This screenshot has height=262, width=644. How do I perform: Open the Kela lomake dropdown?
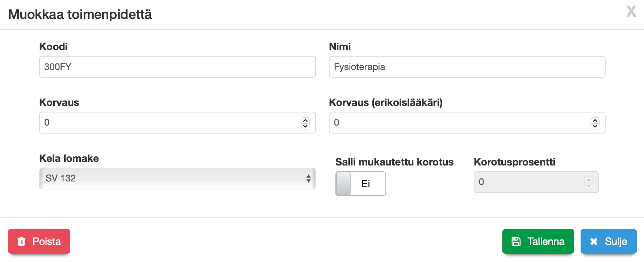coord(177,179)
